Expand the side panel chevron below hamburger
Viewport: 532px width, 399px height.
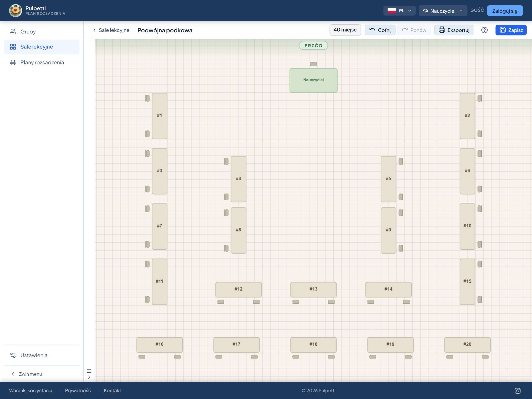pos(89,377)
